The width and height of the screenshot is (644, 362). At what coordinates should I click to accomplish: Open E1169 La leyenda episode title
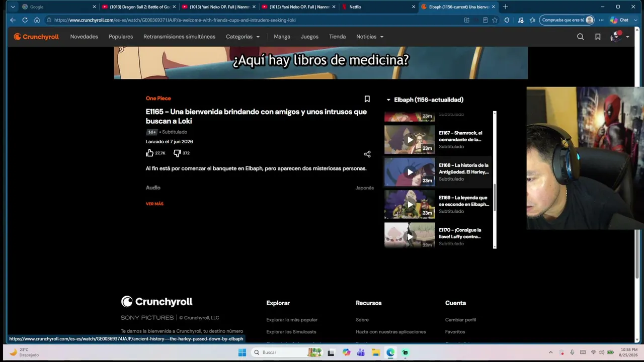coord(464,201)
